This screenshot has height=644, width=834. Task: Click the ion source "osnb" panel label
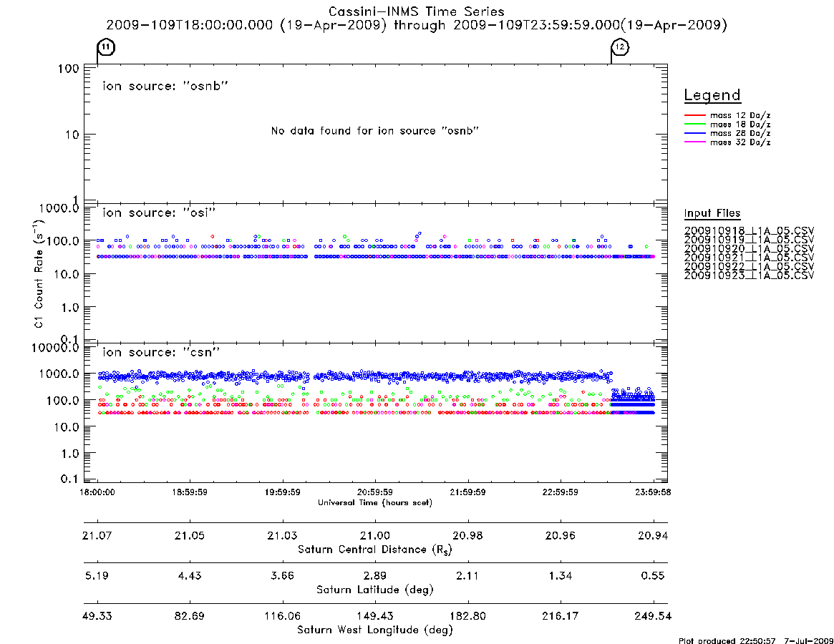(x=165, y=86)
